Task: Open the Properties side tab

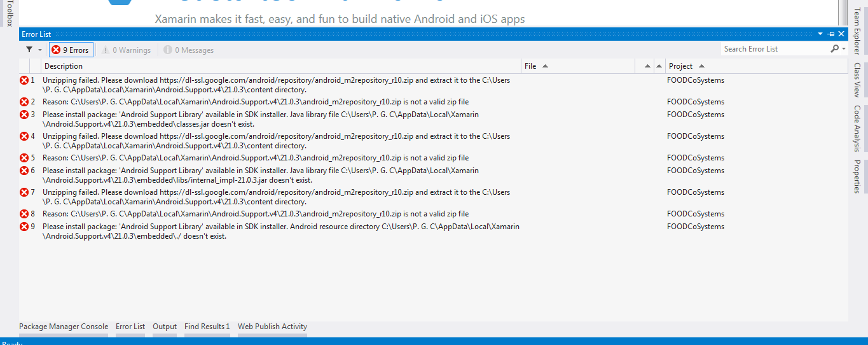Action: click(x=857, y=176)
